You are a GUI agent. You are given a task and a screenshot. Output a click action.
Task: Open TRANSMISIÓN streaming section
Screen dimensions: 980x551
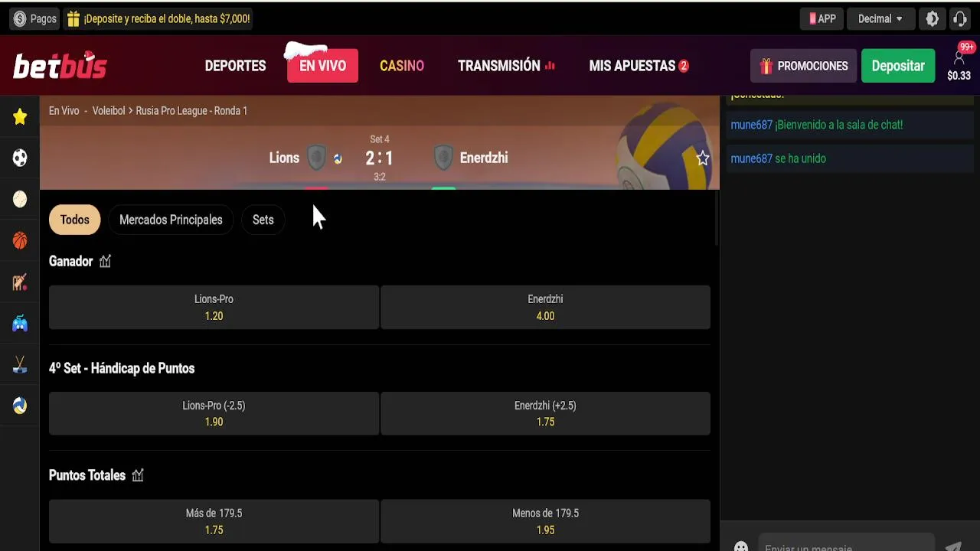click(x=506, y=66)
